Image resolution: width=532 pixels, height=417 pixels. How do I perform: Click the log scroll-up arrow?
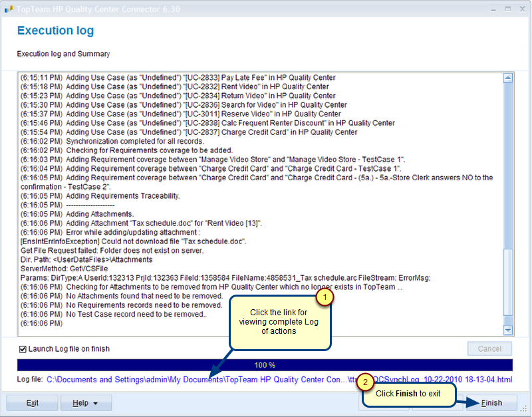pos(508,78)
